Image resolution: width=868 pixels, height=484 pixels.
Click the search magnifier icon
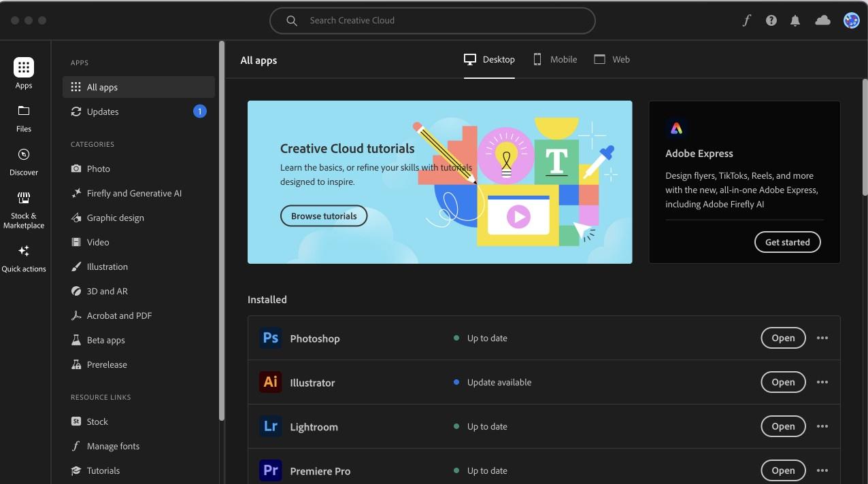(292, 20)
